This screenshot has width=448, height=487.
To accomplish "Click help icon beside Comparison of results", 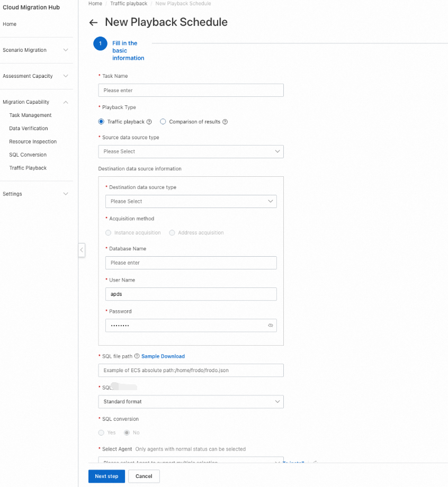I will pyautogui.click(x=225, y=122).
